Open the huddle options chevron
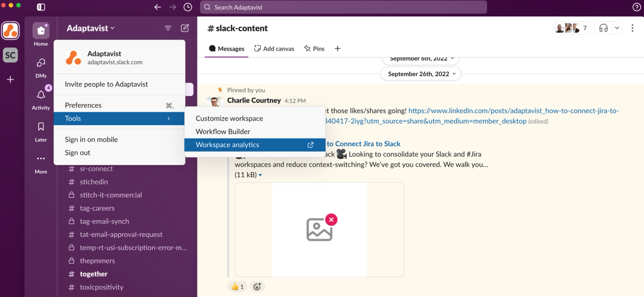Screen dimensions: 644x297 click(x=616, y=28)
